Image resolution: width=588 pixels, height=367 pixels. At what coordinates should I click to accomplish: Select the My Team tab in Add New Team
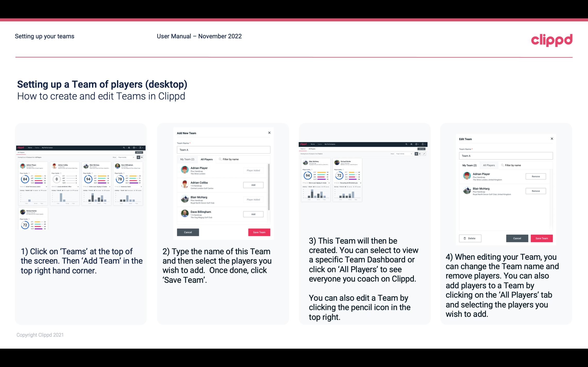point(187,159)
